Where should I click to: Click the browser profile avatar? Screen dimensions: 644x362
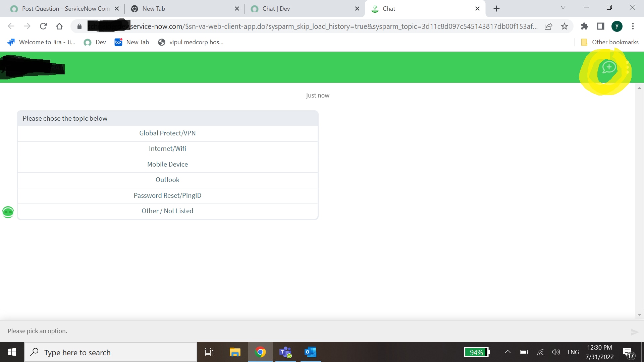[617, 26]
